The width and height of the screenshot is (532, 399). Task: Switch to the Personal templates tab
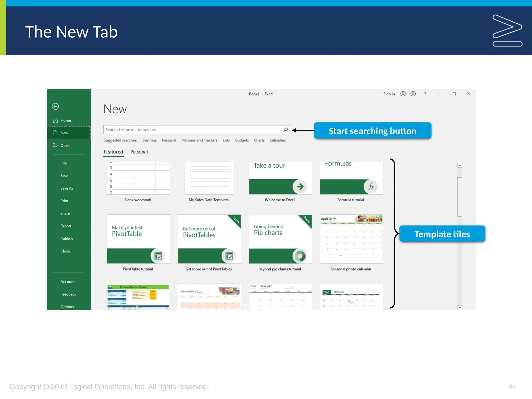139,152
